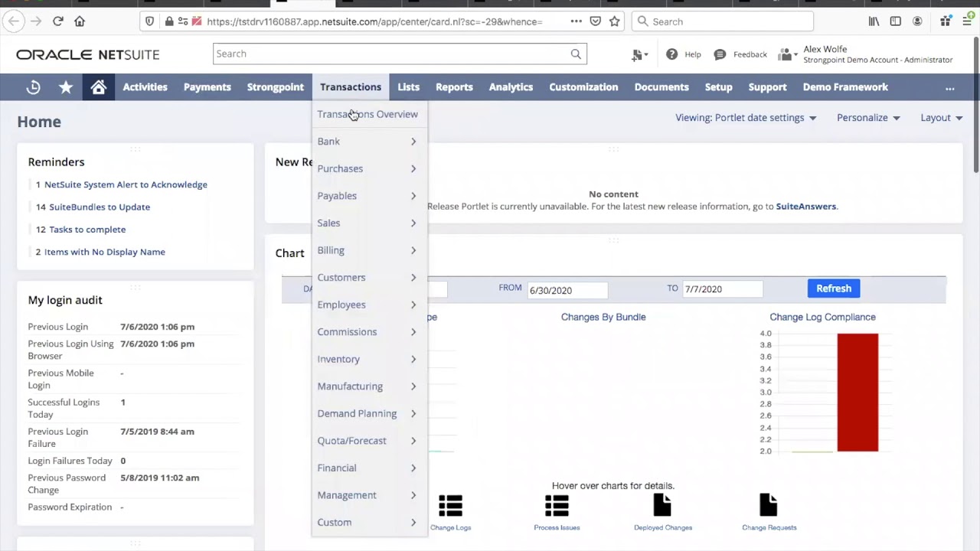This screenshot has height=551, width=980.
Task: Click the Oracle NetSuite logo
Action: pyautogui.click(x=88, y=54)
